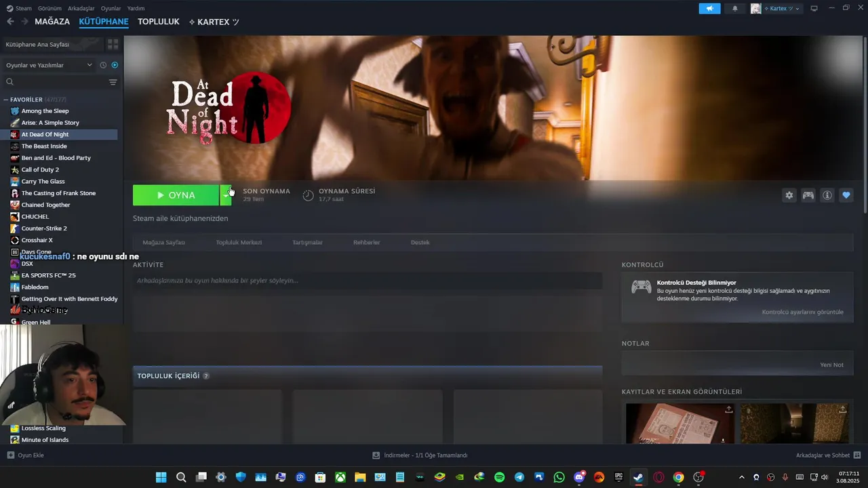This screenshot has width=868, height=488.
Task: Switch library to grid collections view icon
Action: (x=113, y=44)
